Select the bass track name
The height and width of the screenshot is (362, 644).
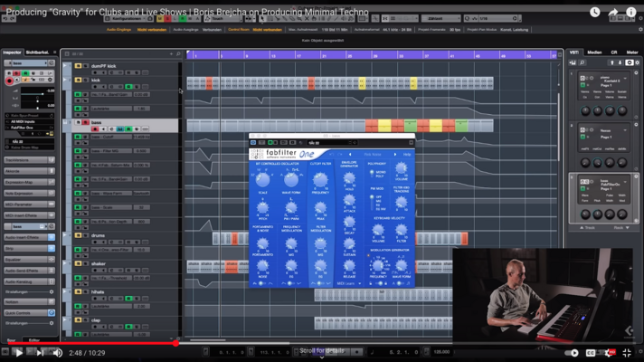pyautogui.click(x=96, y=122)
